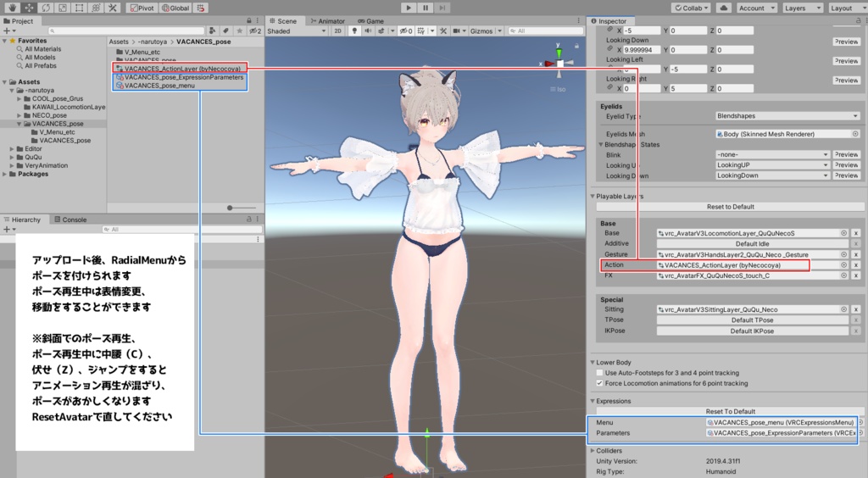The image size is (868, 478).
Task: Lock the Hierarchy panel
Action: coord(249,219)
